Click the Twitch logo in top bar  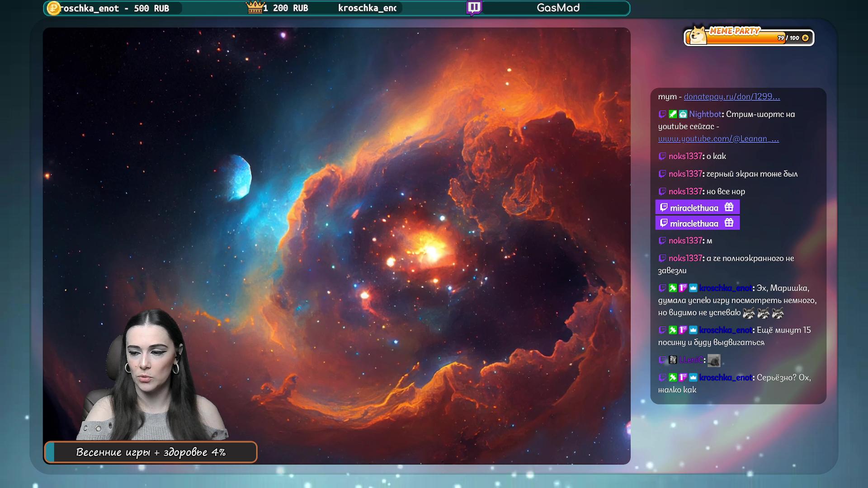click(x=474, y=8)
